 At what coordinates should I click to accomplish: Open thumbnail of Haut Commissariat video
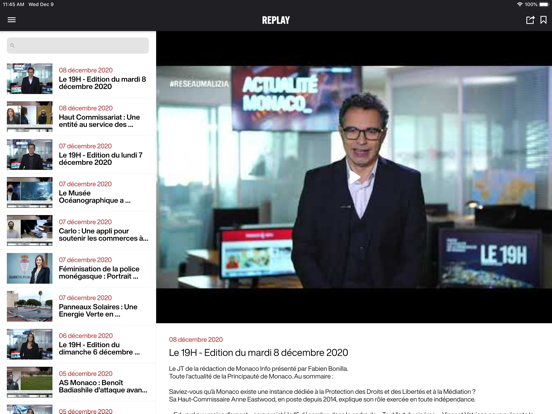point(30,116)
